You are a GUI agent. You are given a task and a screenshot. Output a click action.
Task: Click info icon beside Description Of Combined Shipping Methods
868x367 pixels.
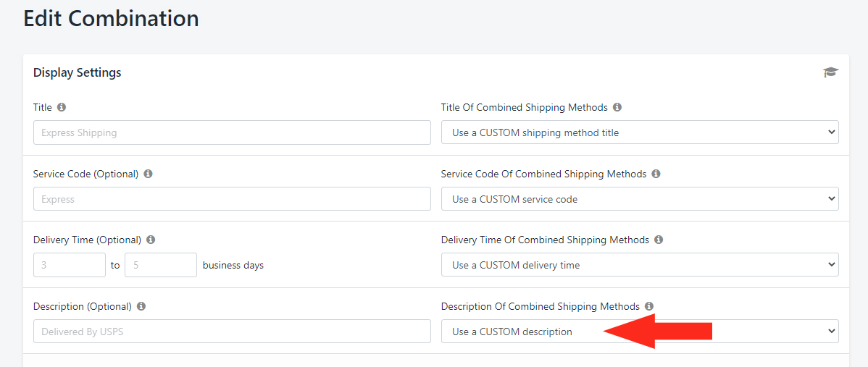tap(649, 306)
